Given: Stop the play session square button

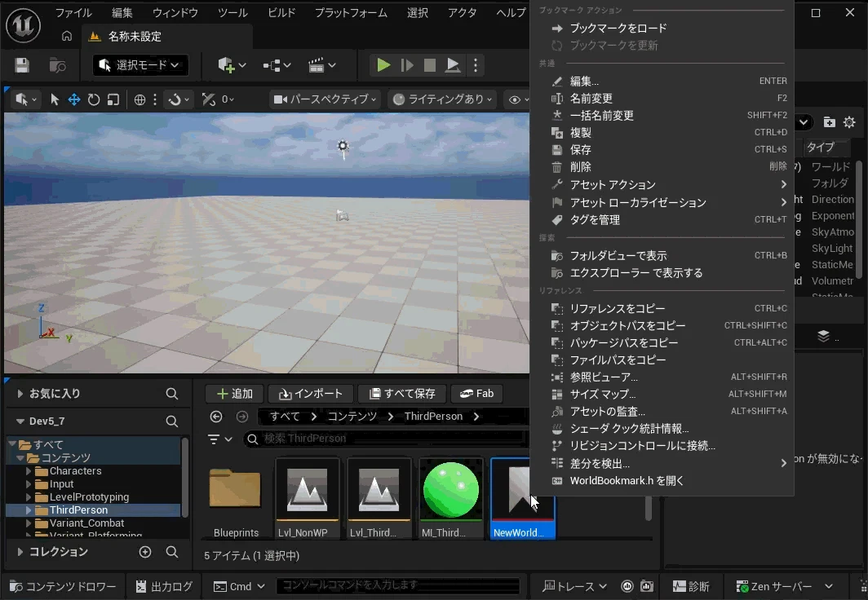Looking at the screenshot, I should pos(430,65).
